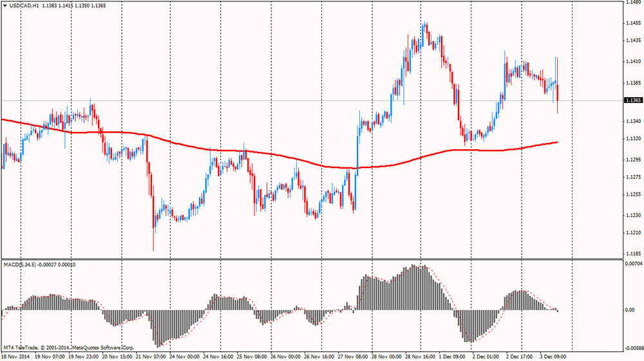Screen dimensions: 644x361
Task: Click the MACD scale zero level 0.00
Action: pyautogui.click(x=630, y=310)
